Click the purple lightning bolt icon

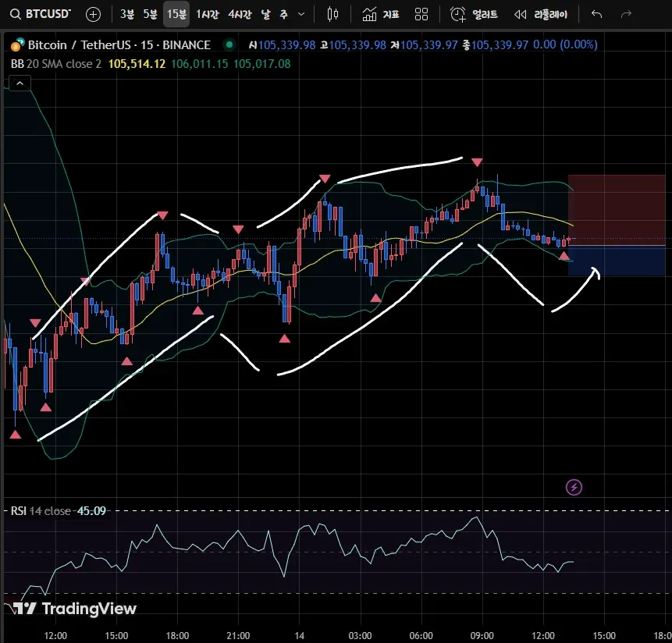(x=574, y=488)
